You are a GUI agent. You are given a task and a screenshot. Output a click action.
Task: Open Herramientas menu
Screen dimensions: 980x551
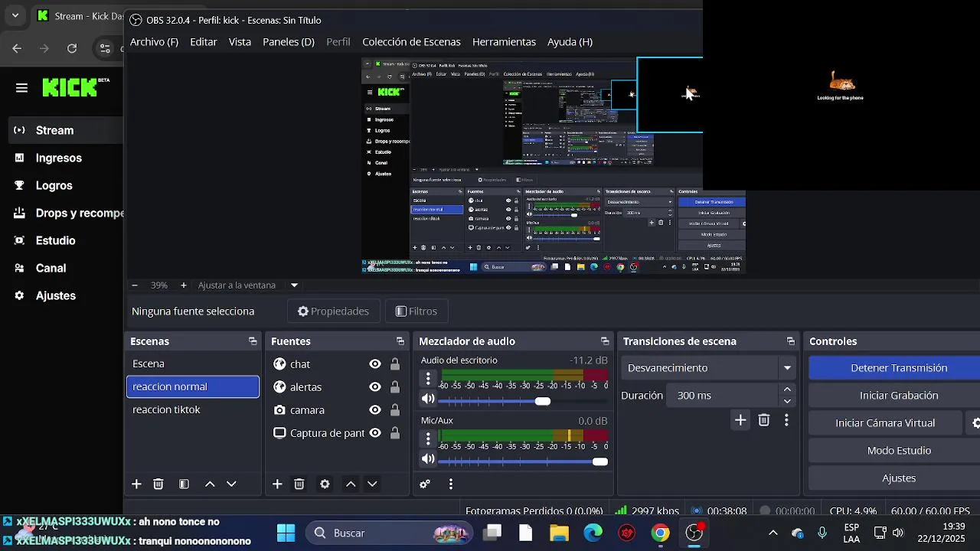(x=504, y=42)
